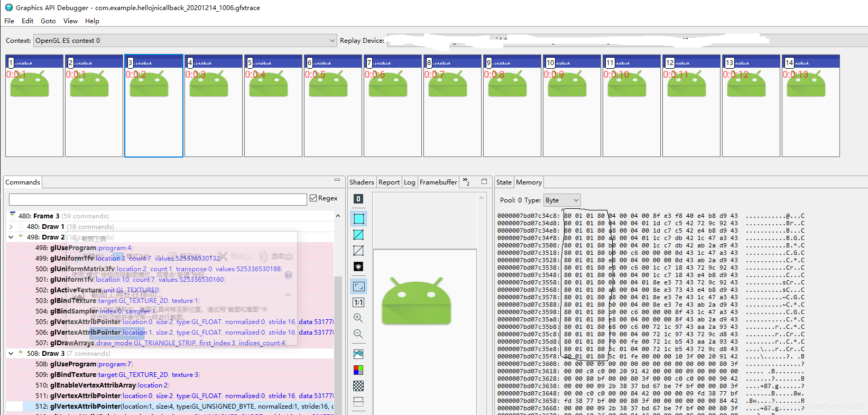Set framebuffer zoom to 1:1 size
Viewport: 868px width, 415px height.
358,302
